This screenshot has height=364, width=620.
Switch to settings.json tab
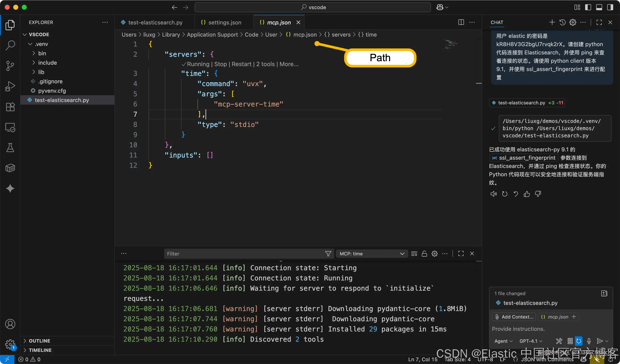[224, 22]
